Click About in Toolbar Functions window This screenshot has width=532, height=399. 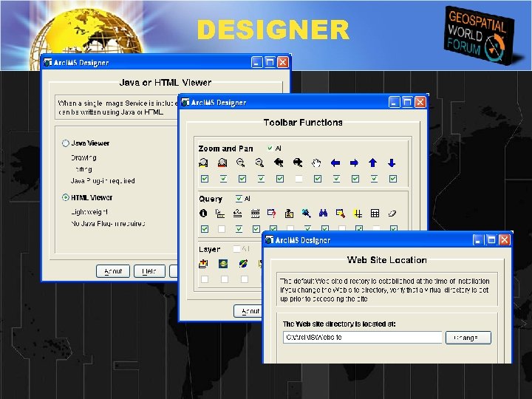pos(248,311)
